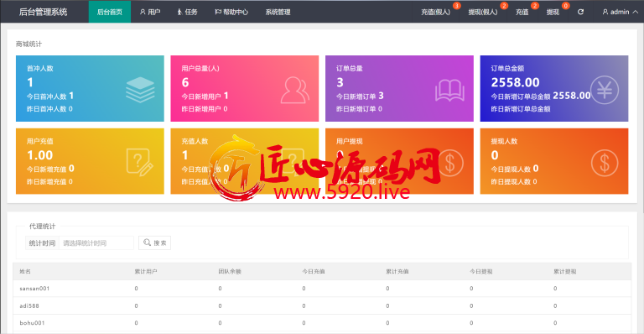Click the 订单总金额 value 2558.00
The image size is (644, 334).
pos(516,82)
